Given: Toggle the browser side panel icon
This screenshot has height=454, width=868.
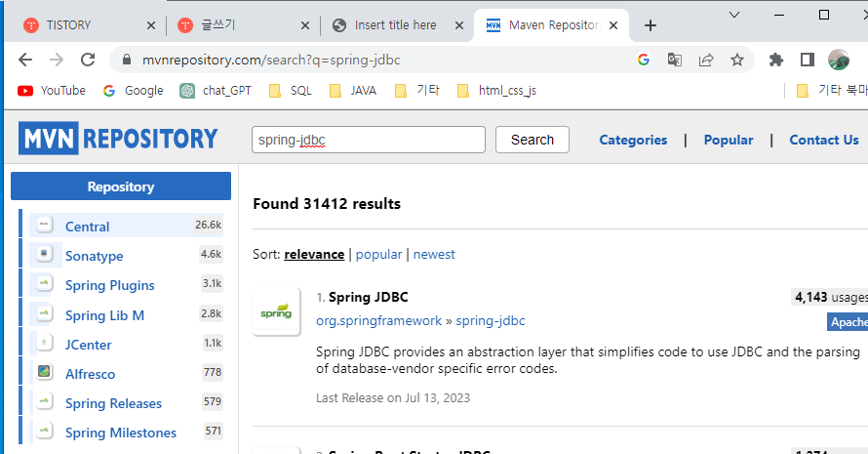Looking at the screenshot, I should coord(808,60).
